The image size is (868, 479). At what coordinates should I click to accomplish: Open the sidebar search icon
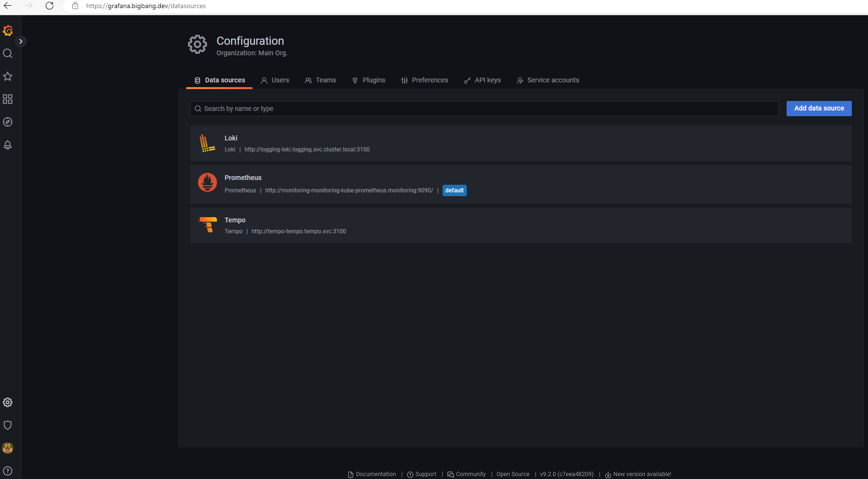click(x=8, y=53)
